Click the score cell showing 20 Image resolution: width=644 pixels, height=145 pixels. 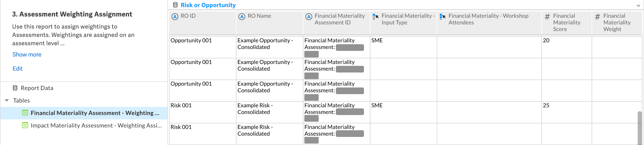[x=567, y=47]
